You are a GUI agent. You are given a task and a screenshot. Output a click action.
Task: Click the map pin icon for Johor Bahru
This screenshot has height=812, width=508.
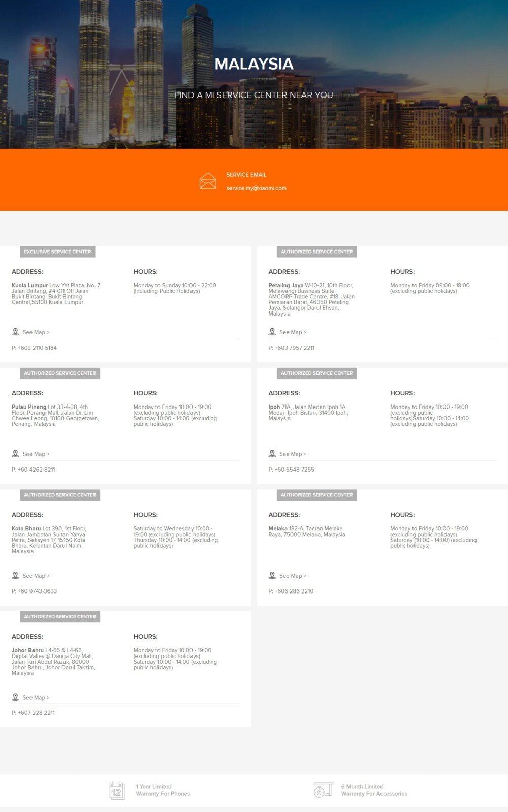pos(16,697)
